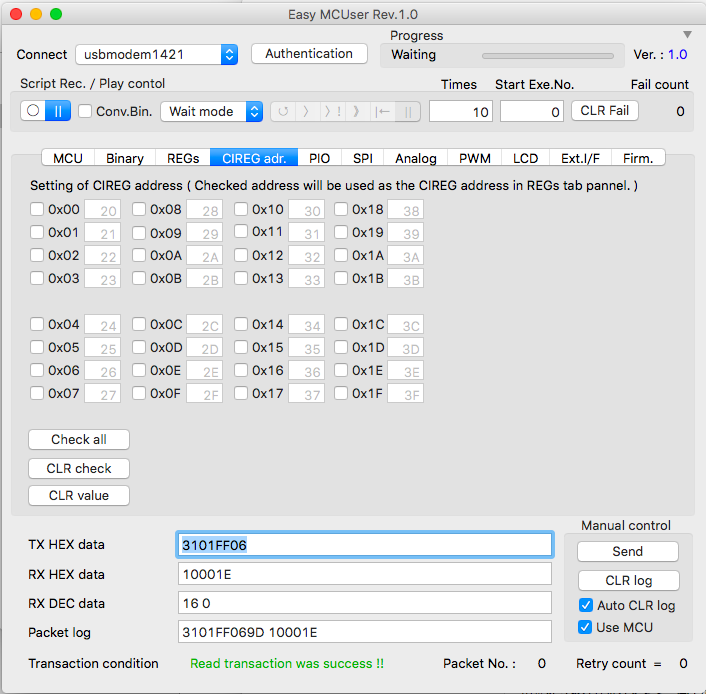This screenshot has height=694, width=706.
Task: Click the Start Exe.No. input field
Action: (x=532, y=111)
